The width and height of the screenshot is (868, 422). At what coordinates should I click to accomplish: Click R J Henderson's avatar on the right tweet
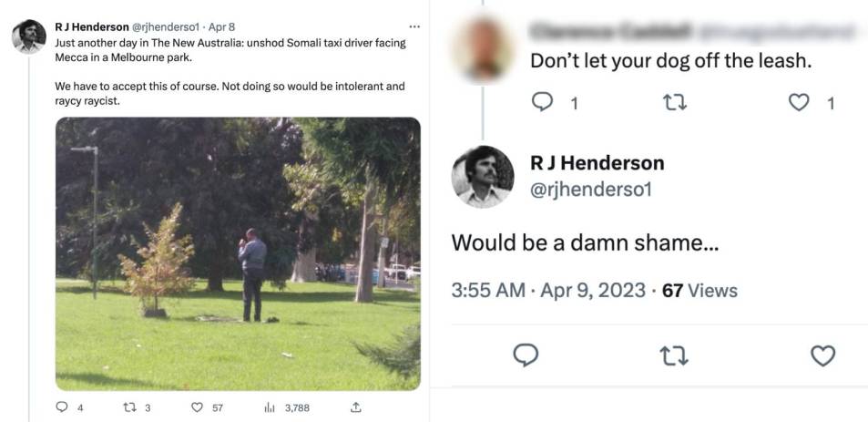tap(483, 176)
